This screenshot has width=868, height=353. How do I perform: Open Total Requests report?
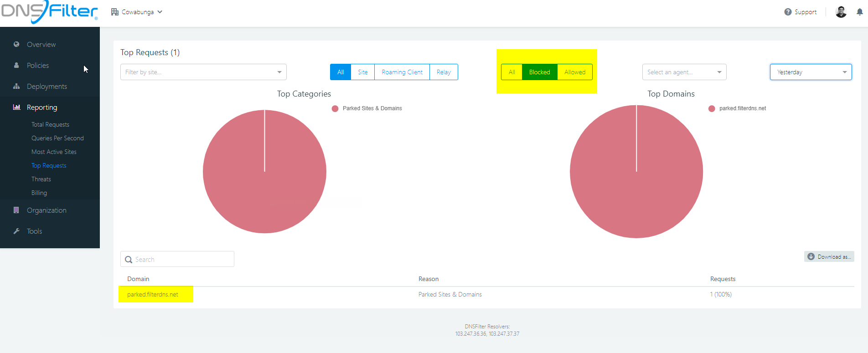pyautogui.click(x=50, y=124)
